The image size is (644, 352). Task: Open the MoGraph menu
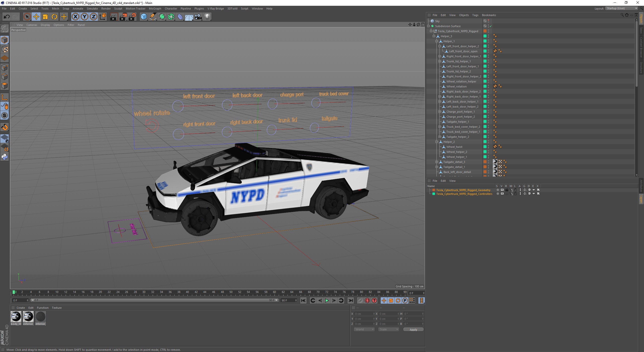(x=155, y=9)
